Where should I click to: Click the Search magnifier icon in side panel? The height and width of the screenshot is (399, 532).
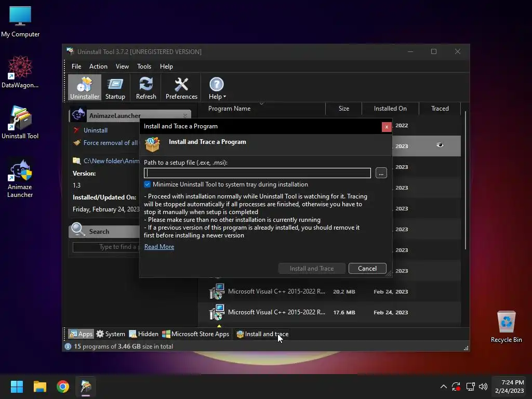[x=78, y=230]
